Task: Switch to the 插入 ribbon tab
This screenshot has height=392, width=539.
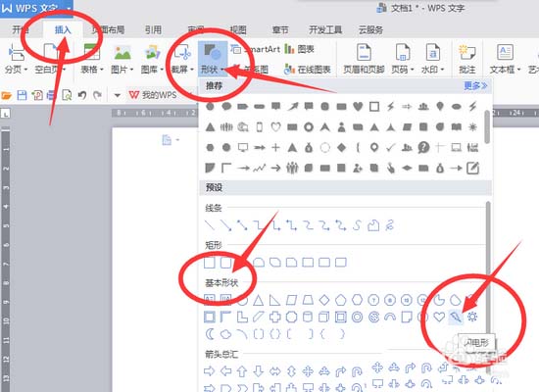Action: click(63, 30)
